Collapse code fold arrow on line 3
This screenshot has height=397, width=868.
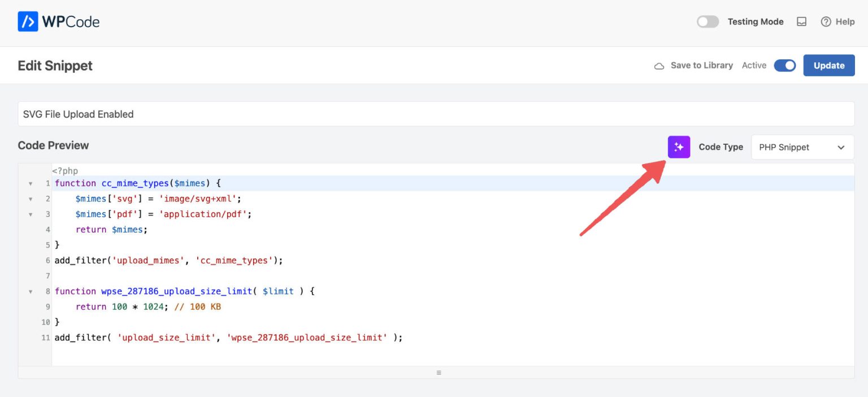pos(31,214)
